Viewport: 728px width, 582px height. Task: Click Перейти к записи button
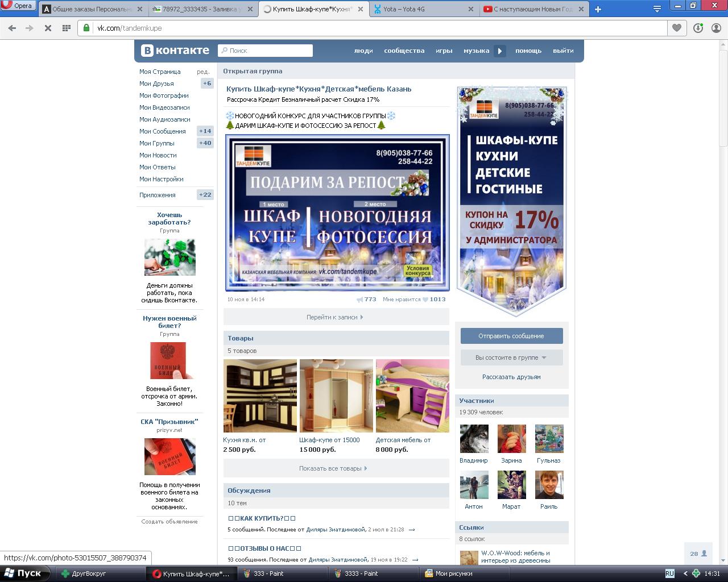tap(336, 317)
